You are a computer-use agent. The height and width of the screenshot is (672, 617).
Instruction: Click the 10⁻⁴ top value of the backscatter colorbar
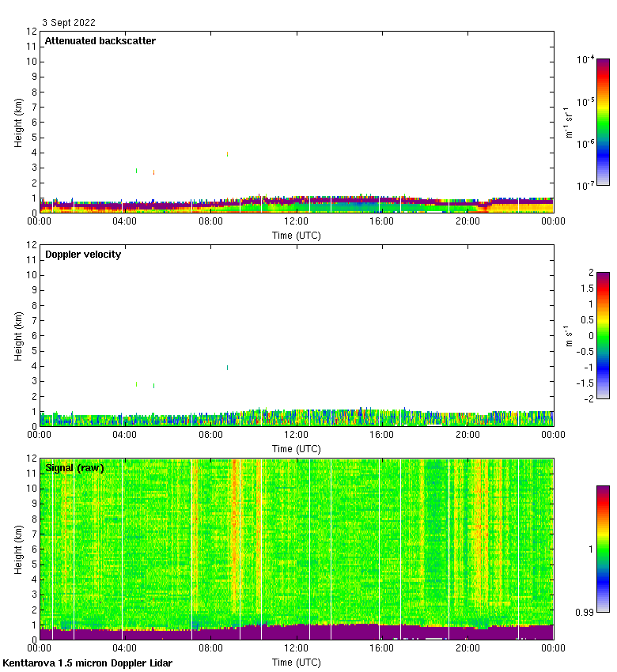[585, 59]
